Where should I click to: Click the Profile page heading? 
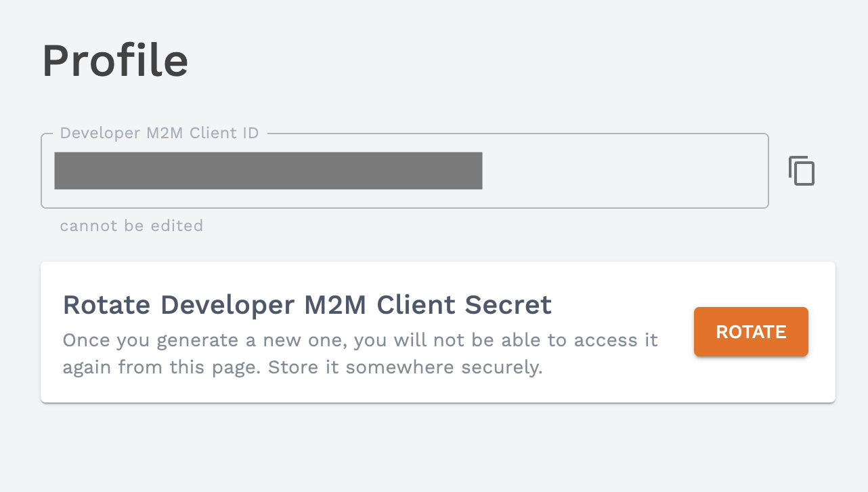pyautogui.click(x=115, y=60)
